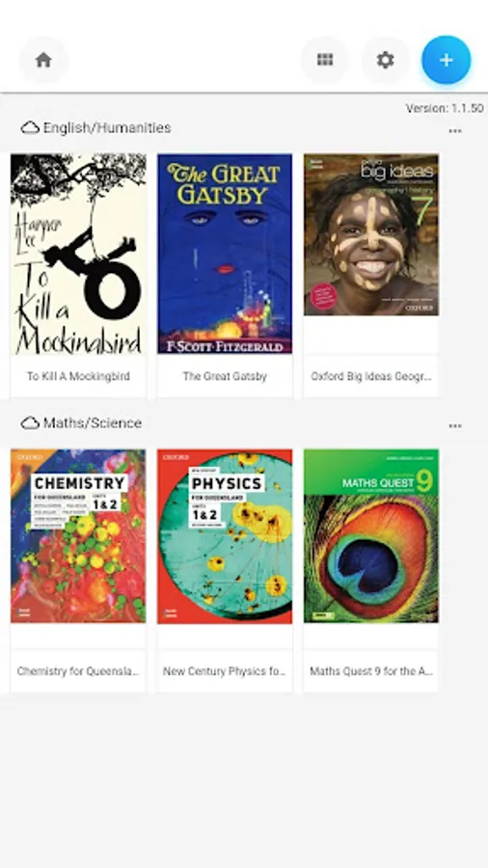
Task: Click 'To Kill A Mockingbird' title label
Action: click(x=78, y=376)
